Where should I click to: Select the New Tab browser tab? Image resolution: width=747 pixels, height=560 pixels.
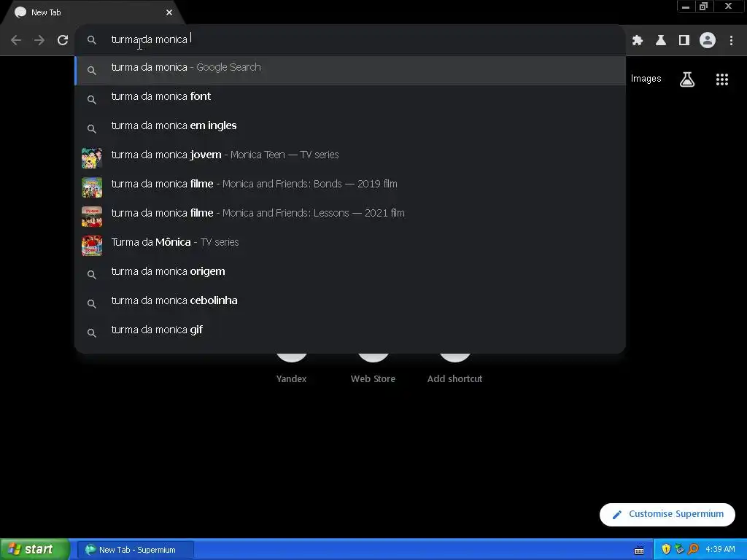pyautogui.click(x=93, y=12)
